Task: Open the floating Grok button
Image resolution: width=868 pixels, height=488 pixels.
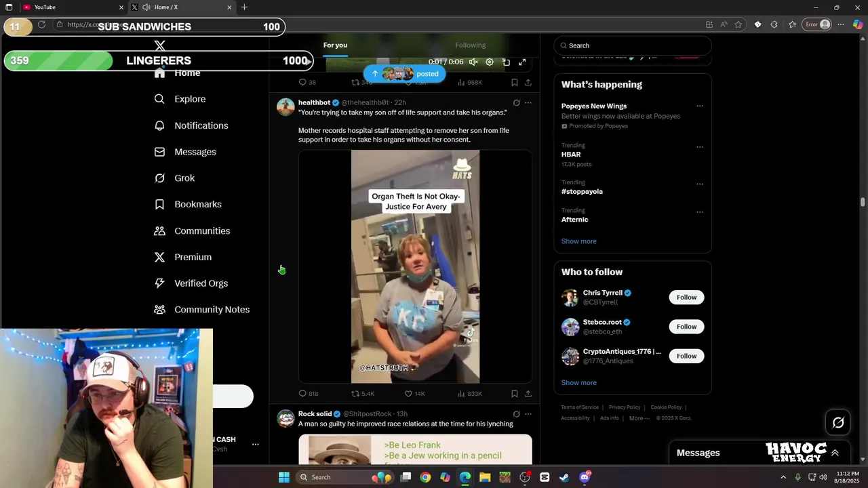Action: click(x=838, y=423)
